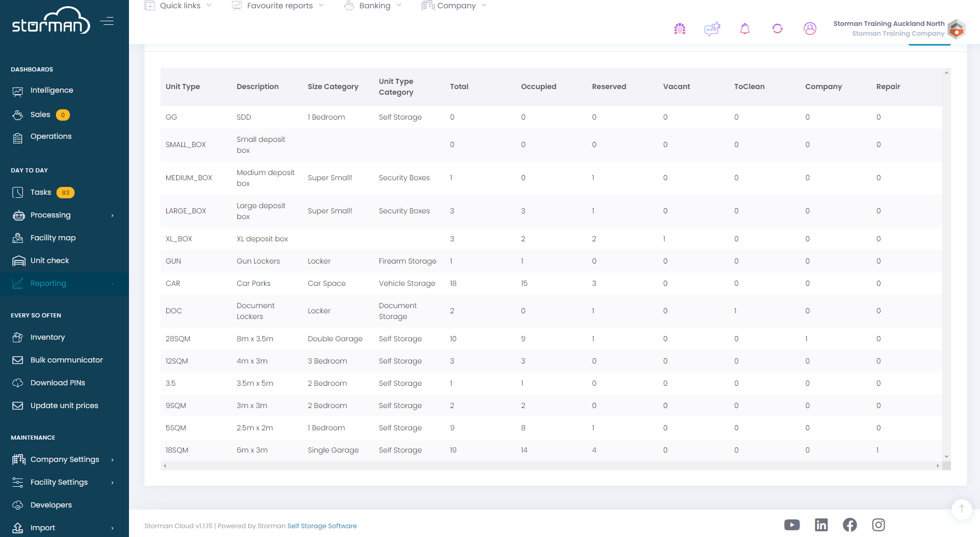This screenshot has width=980, height=537.
Task: Click the table horizontal scrollbar
Action: coord(551,466)
